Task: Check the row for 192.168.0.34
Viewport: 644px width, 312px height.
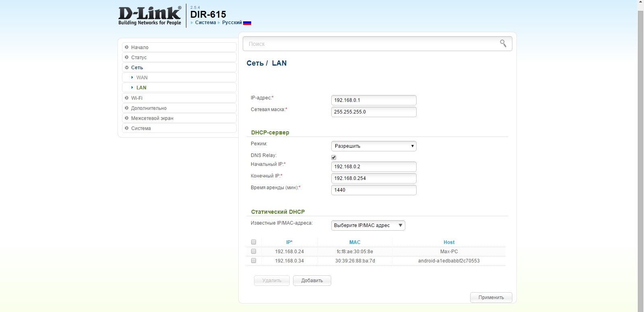Action: click(x=254, y=260)
